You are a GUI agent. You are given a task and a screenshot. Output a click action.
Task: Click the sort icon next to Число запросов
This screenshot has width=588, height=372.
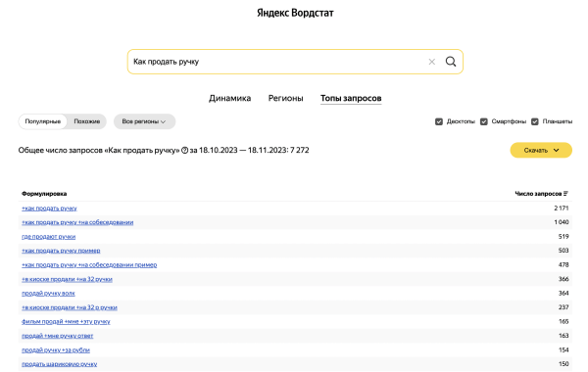(565, 194)
